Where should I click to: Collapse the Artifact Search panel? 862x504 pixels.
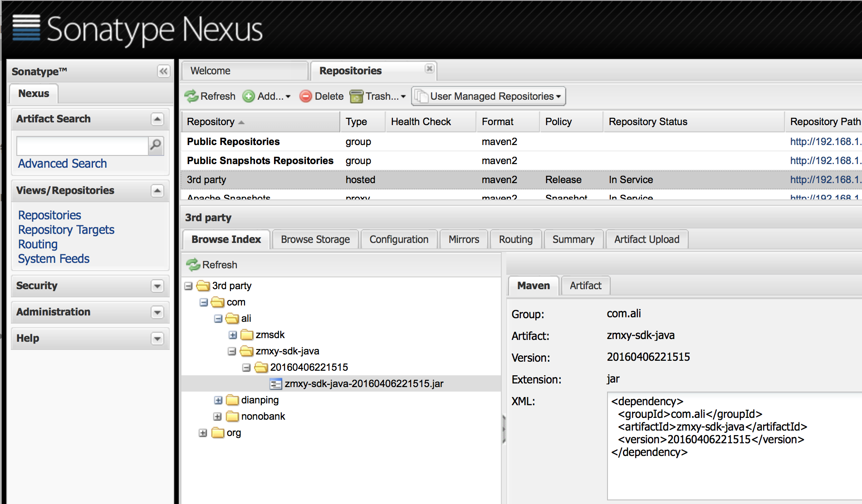(157, 119)
